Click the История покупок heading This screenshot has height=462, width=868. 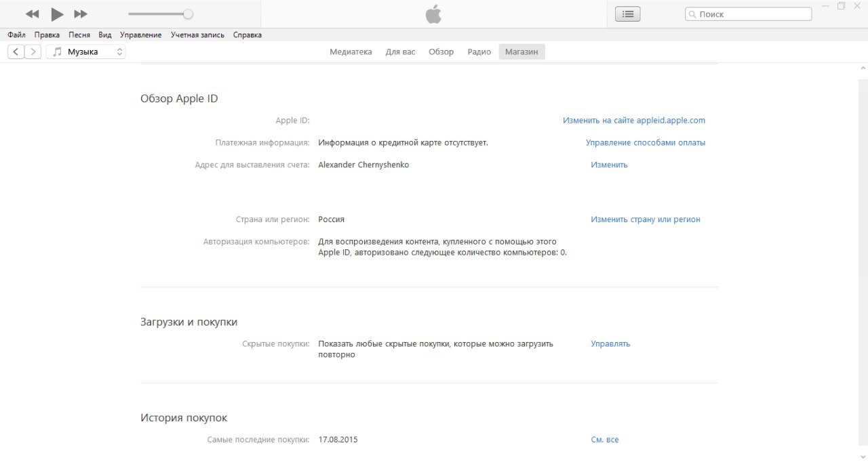[x=184, y=418]
